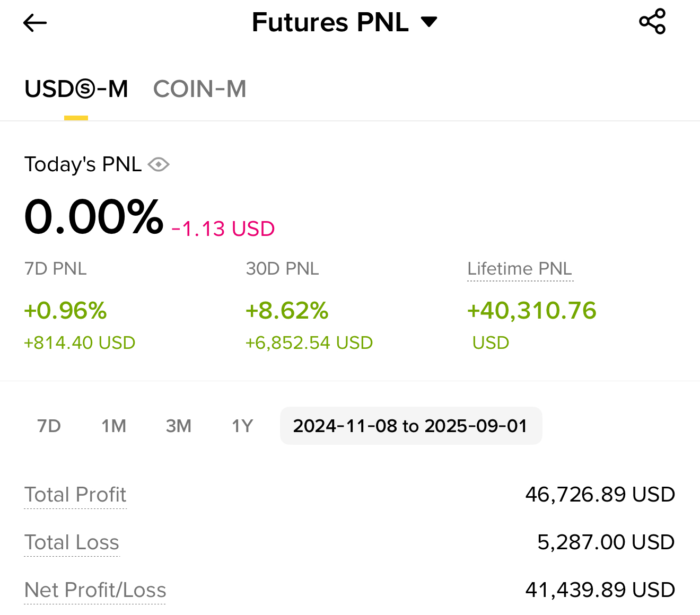
Task: Tap the Lifetime PNL label
Action: (x=520, y=269)
